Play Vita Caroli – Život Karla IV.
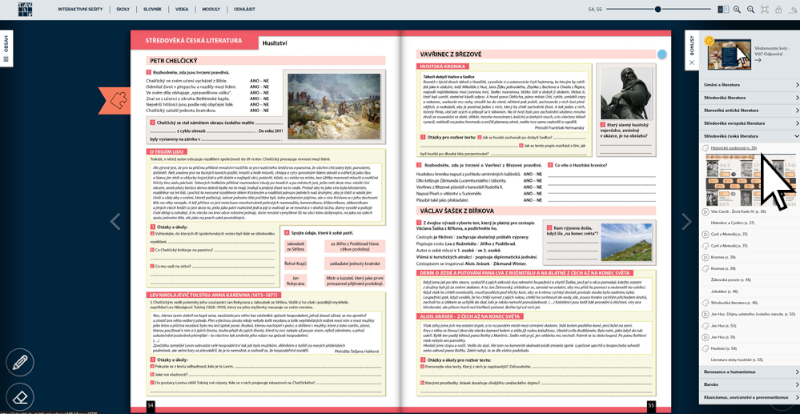Screen dimensions: 800x414 [738, 211]
